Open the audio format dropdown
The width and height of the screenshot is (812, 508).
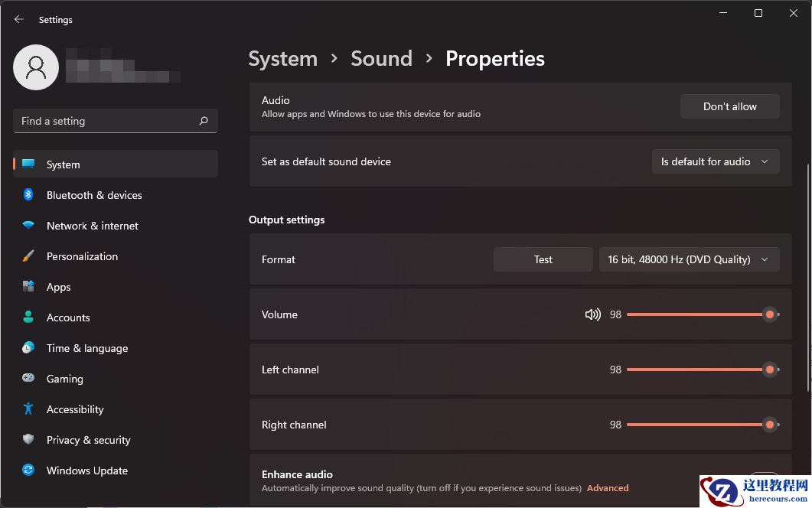(688, 259)
